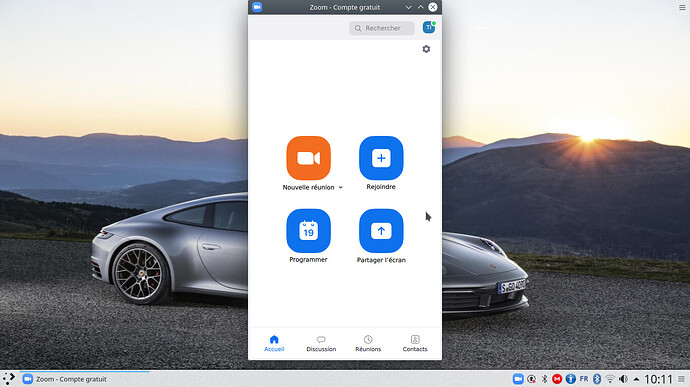Switch to the Discussion tab
The width and height of the screenshot is (690, 387).
[321, 343]
